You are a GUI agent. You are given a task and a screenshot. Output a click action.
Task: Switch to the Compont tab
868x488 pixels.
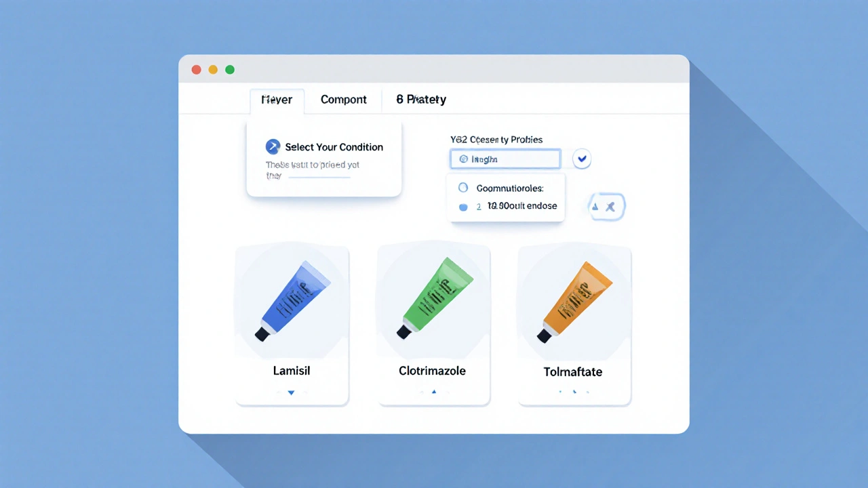tap(343, 100)
